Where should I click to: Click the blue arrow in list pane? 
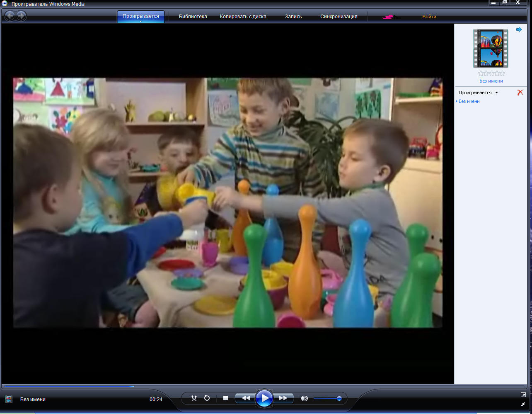(519, 29)
